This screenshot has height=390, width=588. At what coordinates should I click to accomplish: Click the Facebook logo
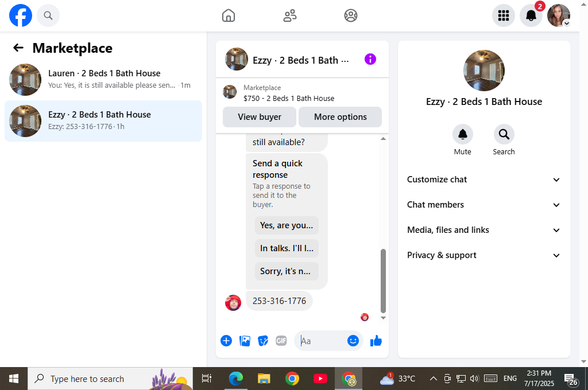tap(21, 15)
